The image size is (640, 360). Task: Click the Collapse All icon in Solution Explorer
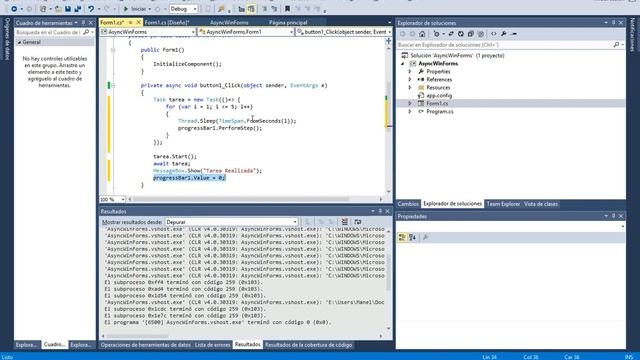[471, 34]
